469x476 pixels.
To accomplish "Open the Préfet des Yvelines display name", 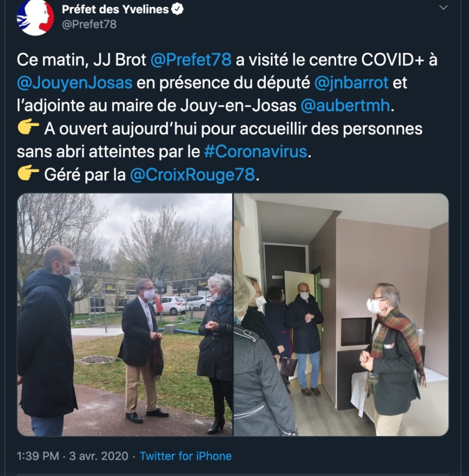I will tap(115, 9).
